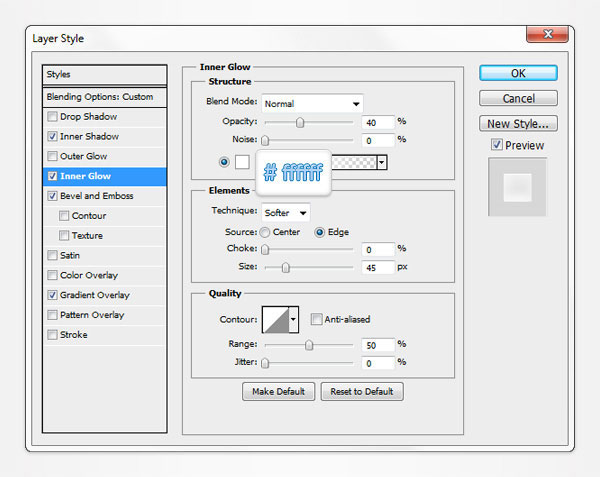Click the Choke slider handle
This screenshot has width=600, height=477.
(265, 249)
